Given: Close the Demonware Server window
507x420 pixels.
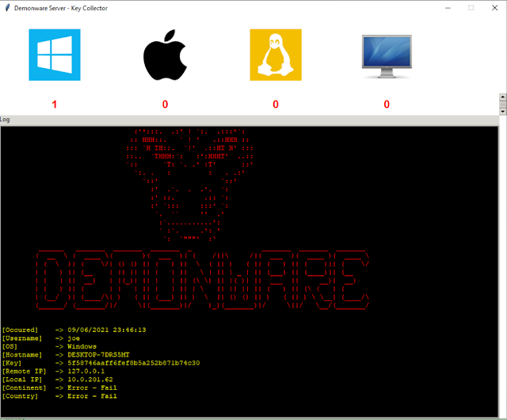Looking at the screenshot, I should pyautogui.click(x=494, y=8).
